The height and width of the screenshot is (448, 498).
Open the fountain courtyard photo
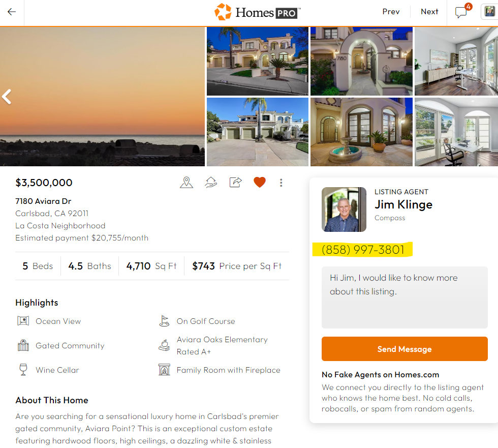click(361, 132)
